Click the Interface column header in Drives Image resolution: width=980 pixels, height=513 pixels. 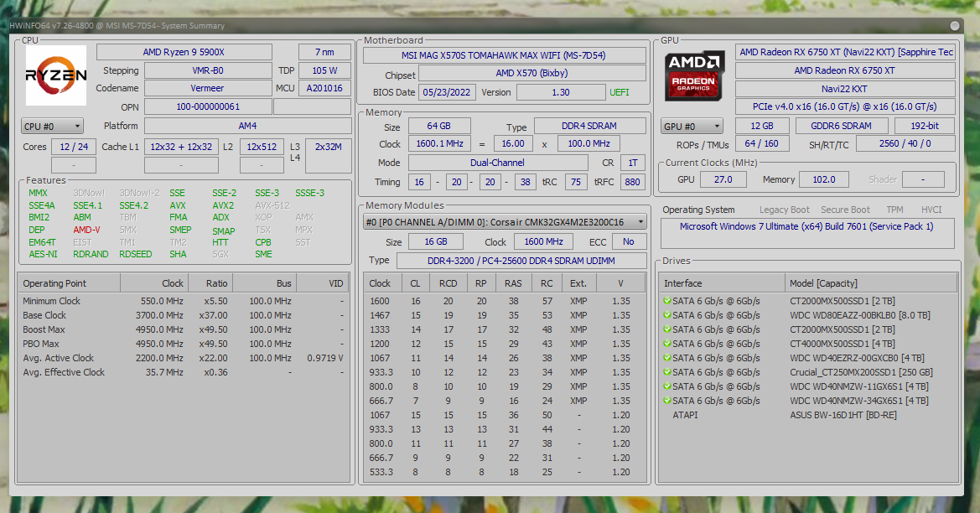coord(722,283)
